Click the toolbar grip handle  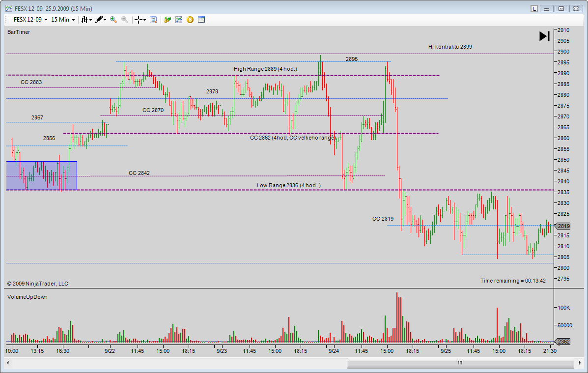(x=7, y=20)
